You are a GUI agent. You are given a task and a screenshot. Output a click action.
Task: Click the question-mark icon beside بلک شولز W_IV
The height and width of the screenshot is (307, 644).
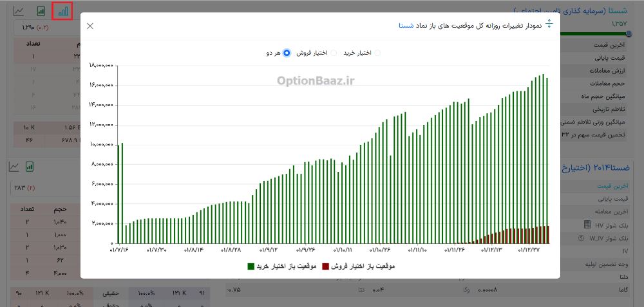[x=581, y=237]
